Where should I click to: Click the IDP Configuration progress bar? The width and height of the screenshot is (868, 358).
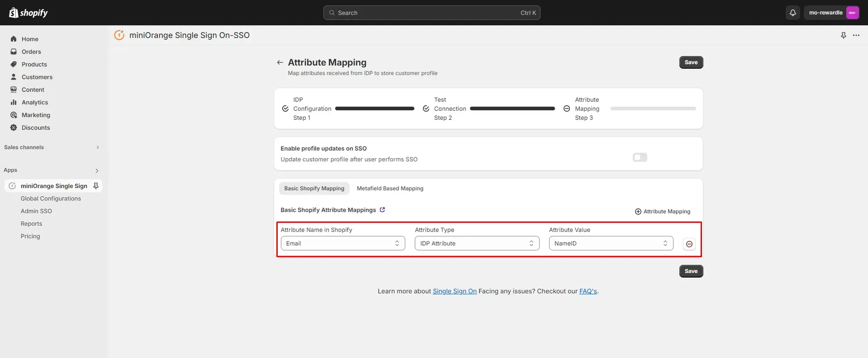coord(375,108)
